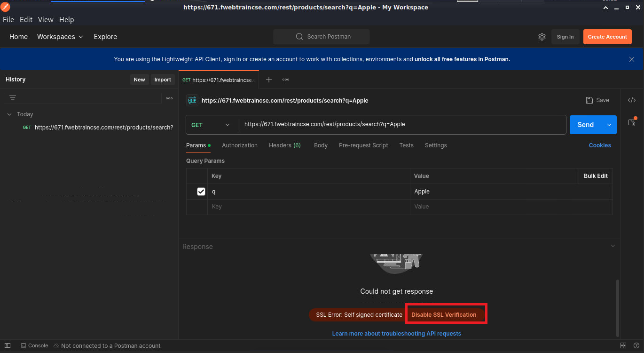The height and width of the screenshot is (353, 644).
Task: Open the Console in the status bar
Action: (34, 345)
